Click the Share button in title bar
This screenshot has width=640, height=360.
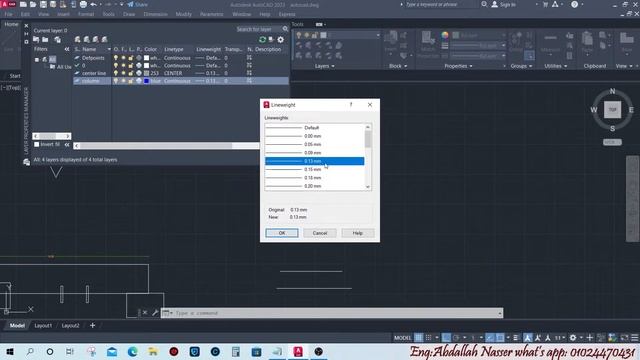[138, 4]
